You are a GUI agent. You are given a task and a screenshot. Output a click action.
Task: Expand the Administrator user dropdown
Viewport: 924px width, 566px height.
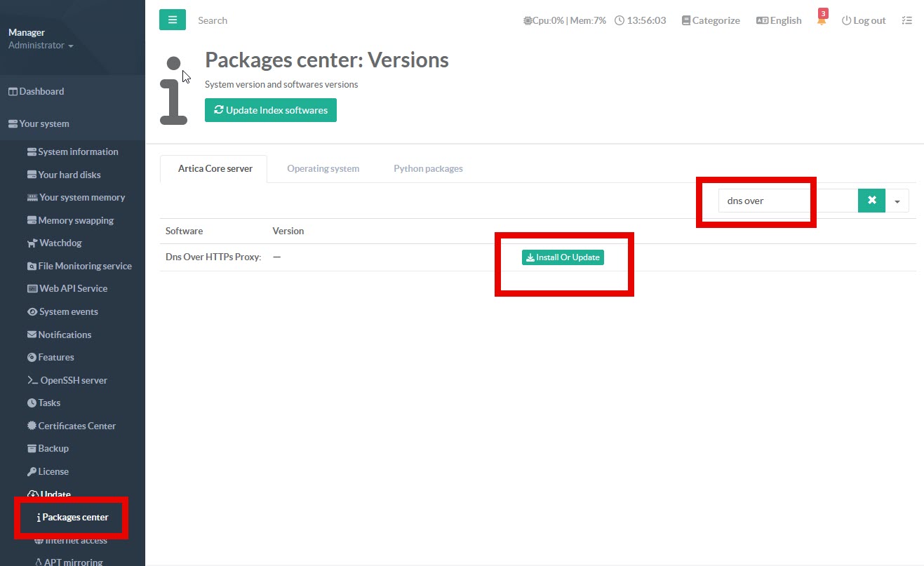[41, 46]
